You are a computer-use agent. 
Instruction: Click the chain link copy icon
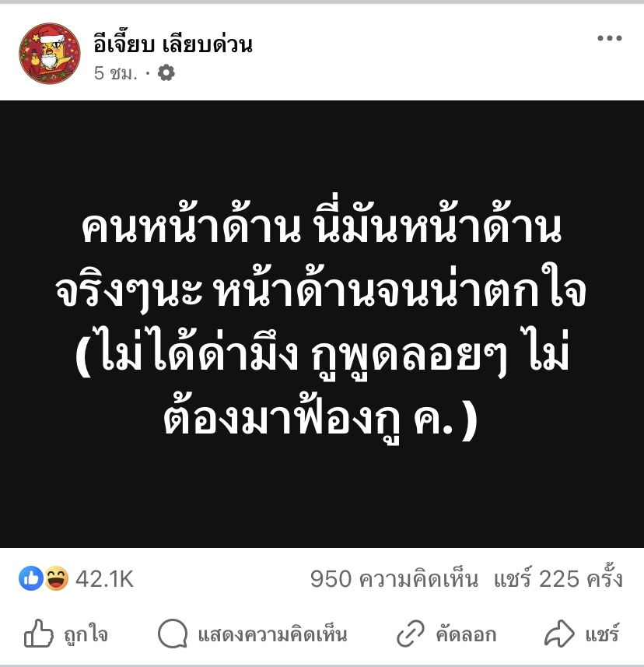(x=410, y=634)
